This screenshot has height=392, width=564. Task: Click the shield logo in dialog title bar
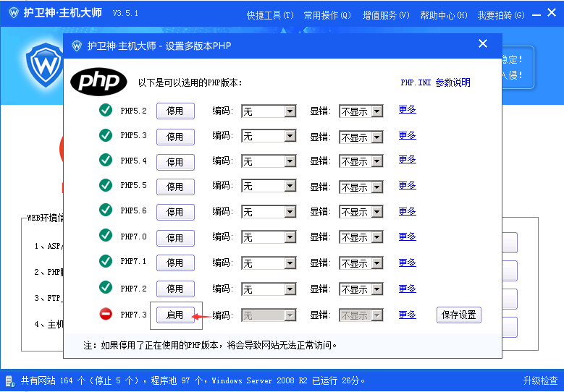coord(75,46)
